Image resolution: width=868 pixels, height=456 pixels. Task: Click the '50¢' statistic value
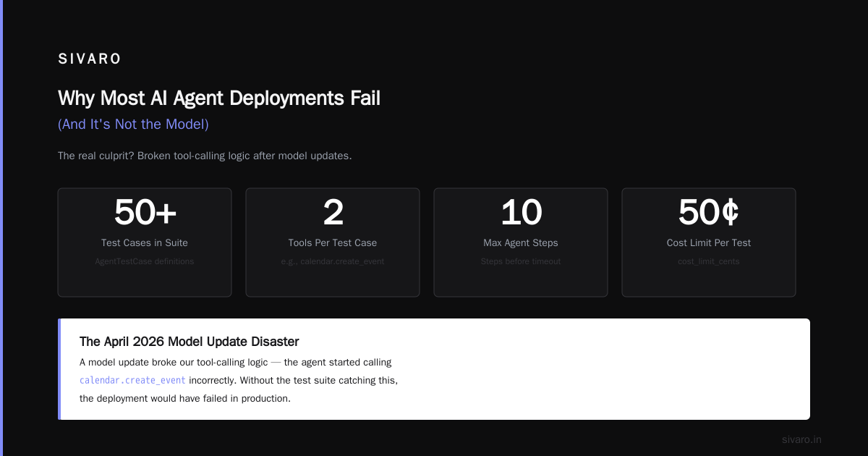[709, 213]
